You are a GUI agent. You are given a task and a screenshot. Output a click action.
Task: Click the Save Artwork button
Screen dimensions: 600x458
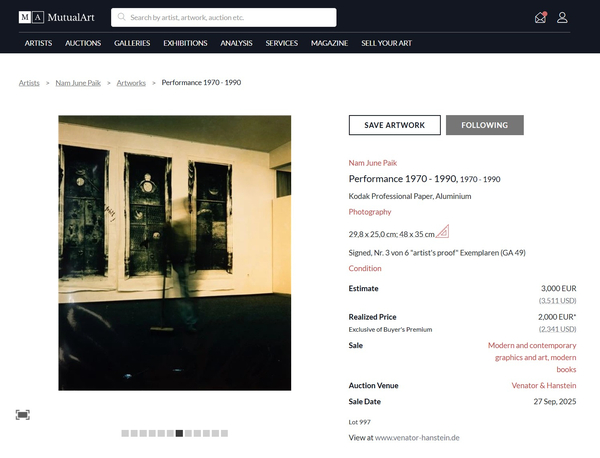pos(394,125)
